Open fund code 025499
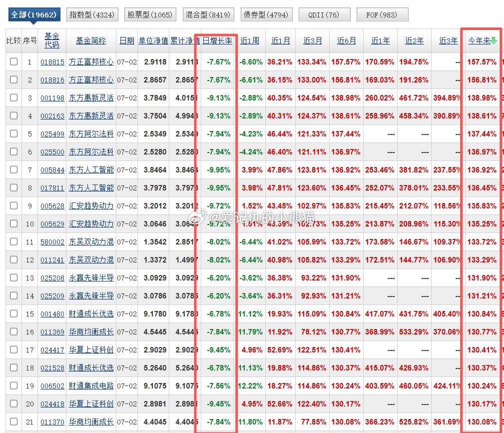Image resolution: width=504 pixels, height=433 pixels. pos(52,134)
